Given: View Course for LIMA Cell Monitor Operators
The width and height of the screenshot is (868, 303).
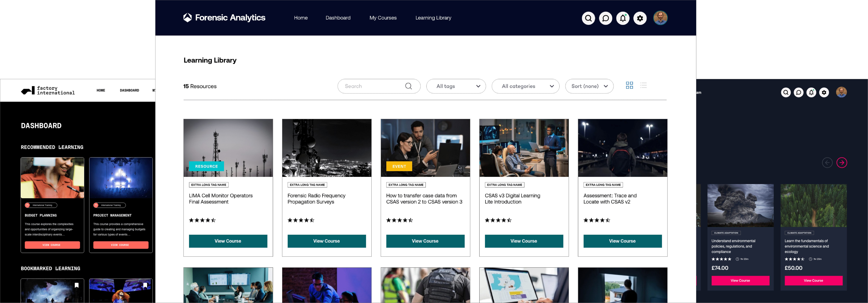Looking at the screenshot, I should click(228, 241).
